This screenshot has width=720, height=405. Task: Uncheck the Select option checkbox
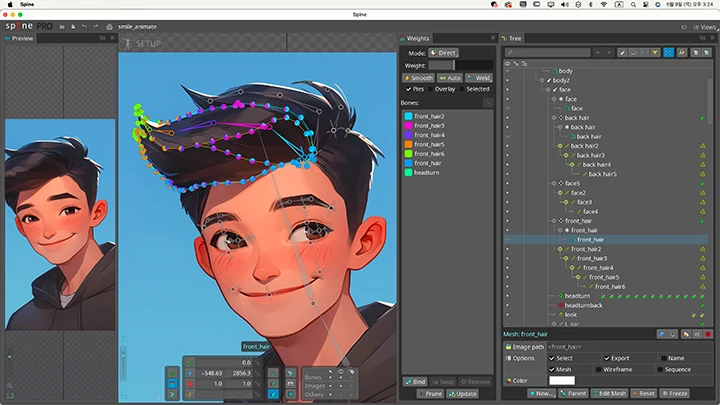click(x=552, y=358)
